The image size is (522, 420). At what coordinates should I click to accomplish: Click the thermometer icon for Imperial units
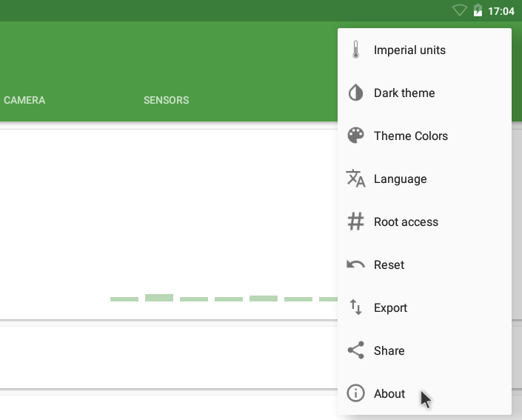click(355, 50)
